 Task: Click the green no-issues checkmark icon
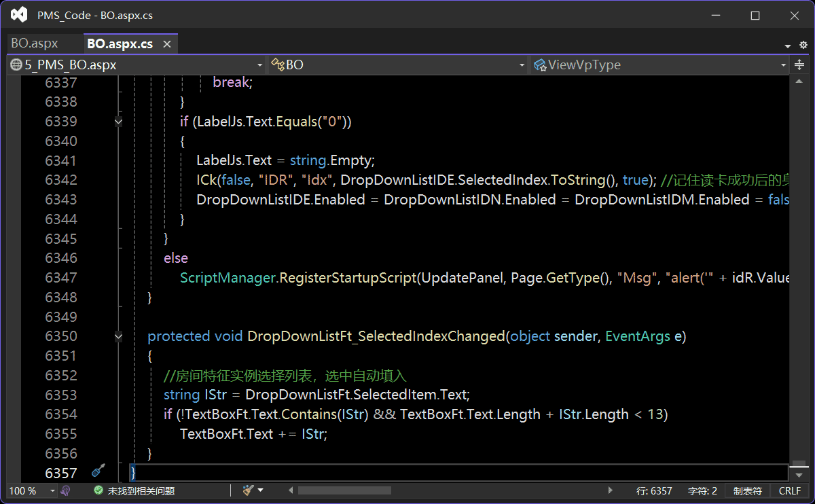[x=98, y=490]
